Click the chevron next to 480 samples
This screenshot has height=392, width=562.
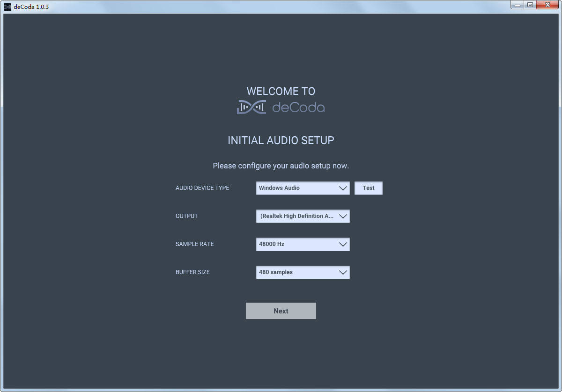342,272
